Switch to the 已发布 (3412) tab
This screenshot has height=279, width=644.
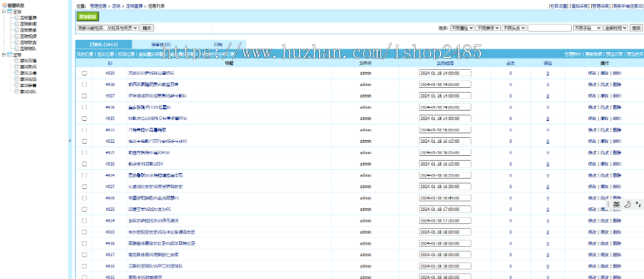pos(104,44)
